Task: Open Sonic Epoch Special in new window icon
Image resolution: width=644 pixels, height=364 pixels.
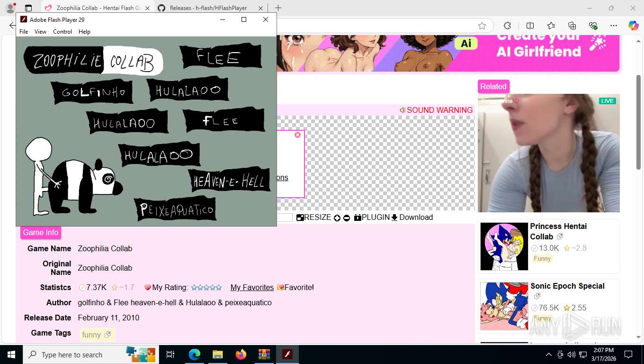Action: click(x=537, y=296)
